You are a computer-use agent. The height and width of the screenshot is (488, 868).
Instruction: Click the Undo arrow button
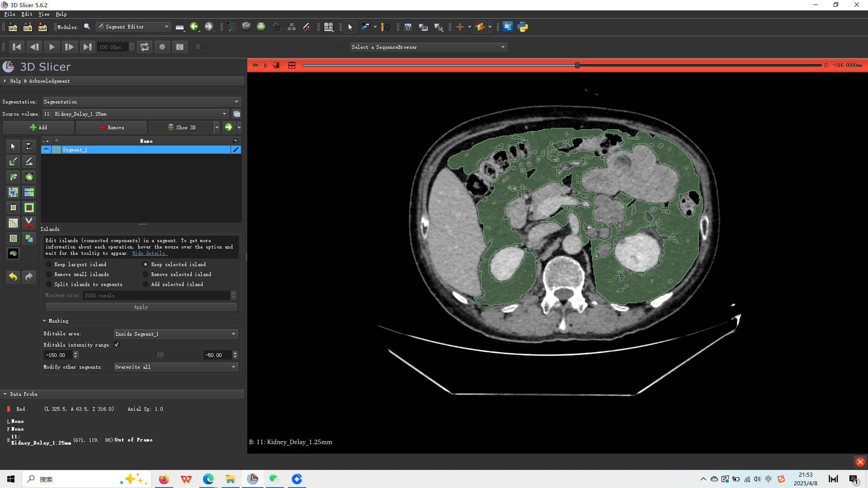pyautogui.click(x=13, y=277)
